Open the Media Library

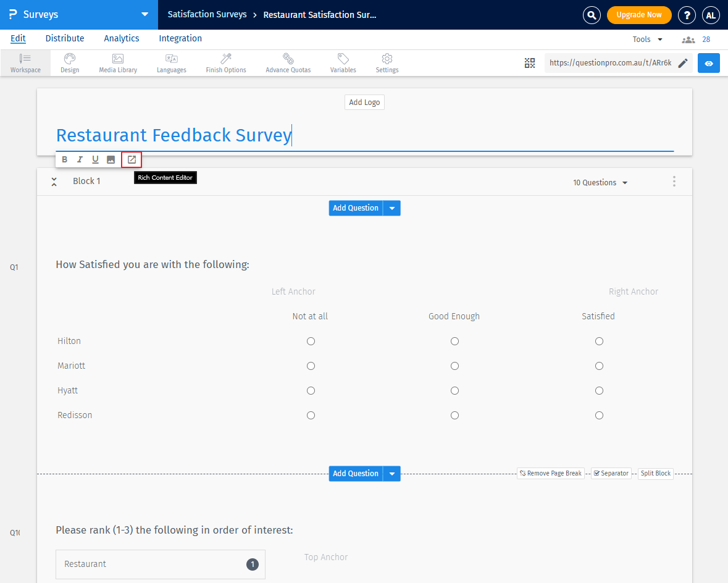pos(117,62)
